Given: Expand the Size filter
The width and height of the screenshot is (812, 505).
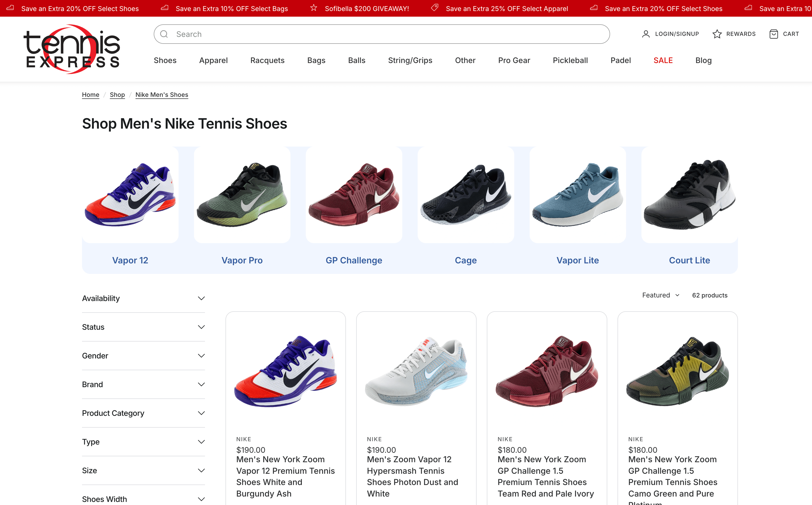Looking at the screenshot, I should coord(143,471).
